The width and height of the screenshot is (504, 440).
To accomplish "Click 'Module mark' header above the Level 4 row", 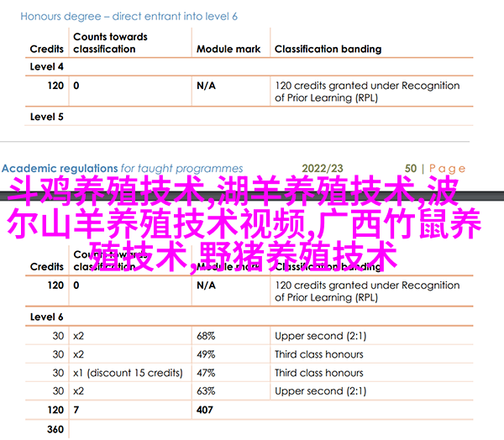I will (228, 49).
